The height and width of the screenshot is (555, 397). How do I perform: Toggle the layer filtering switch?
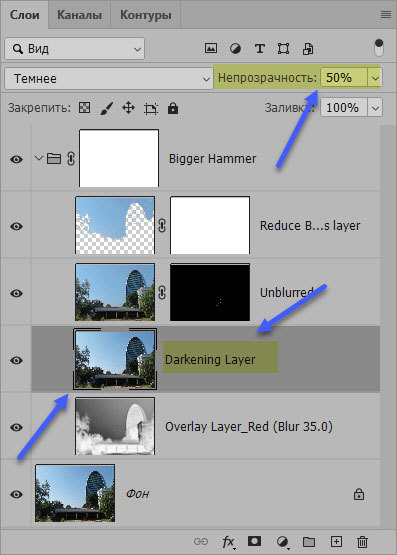click(379, 48)
